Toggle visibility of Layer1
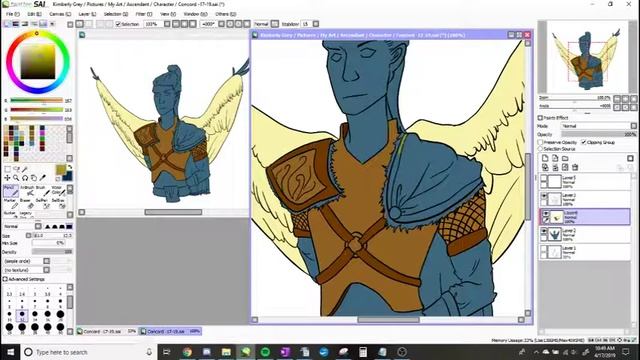The height and width of the screenshot is (360, 640). click(544, 248)
